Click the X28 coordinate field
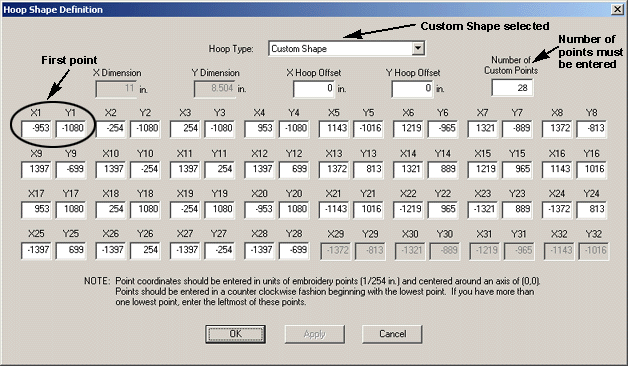The image size is (628, 366). click(x=260, y=251)
